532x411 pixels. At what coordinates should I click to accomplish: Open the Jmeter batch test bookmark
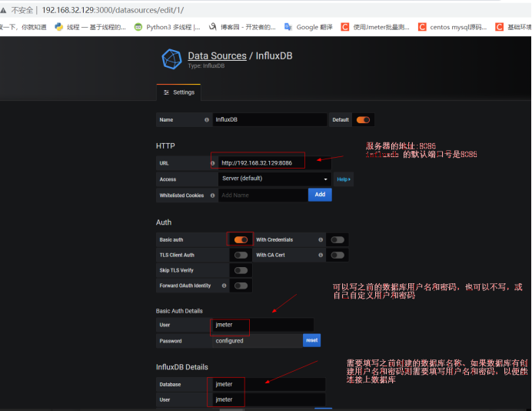click(375, 27)
